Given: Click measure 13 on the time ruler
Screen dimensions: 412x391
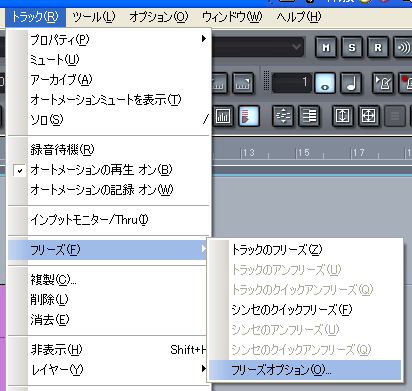Looking at the screenshot, I should (249, 153).
